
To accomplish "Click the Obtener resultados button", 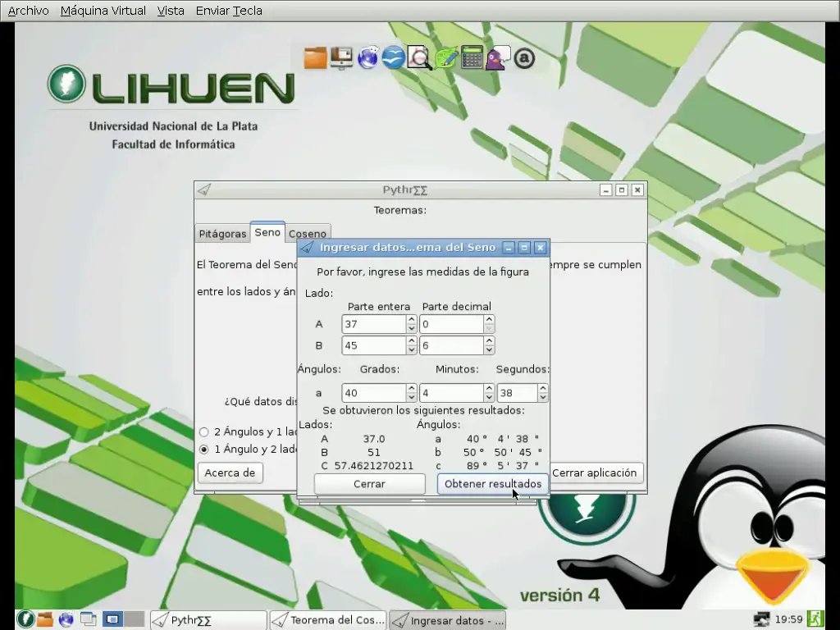I will point(493,484).
